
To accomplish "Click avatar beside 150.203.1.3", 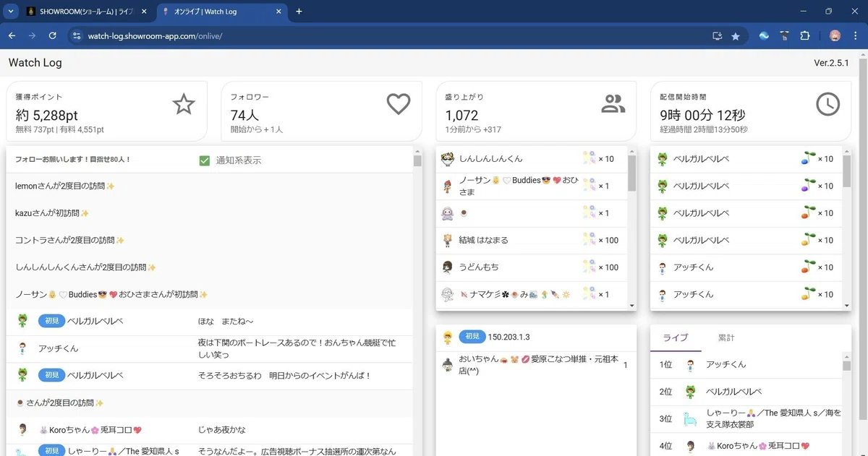I will point(447,337).
